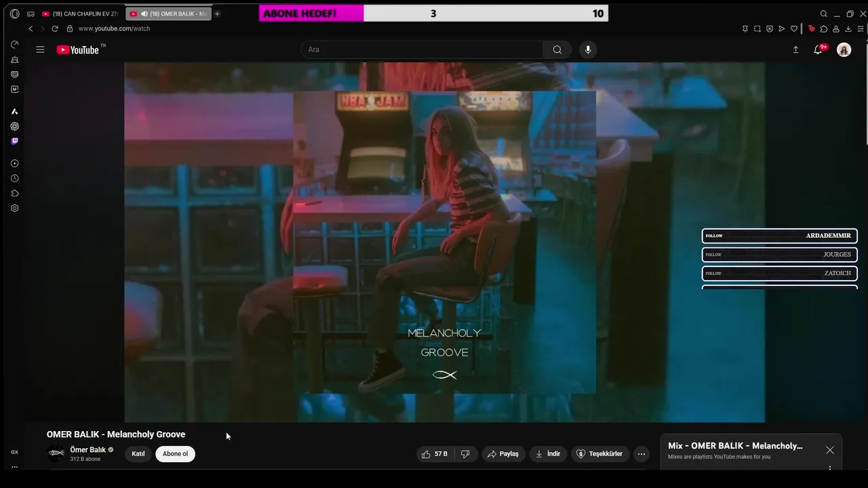The image size is (868, 488).
Task: Click the red Tp extension icon
Action: [811, 28]
